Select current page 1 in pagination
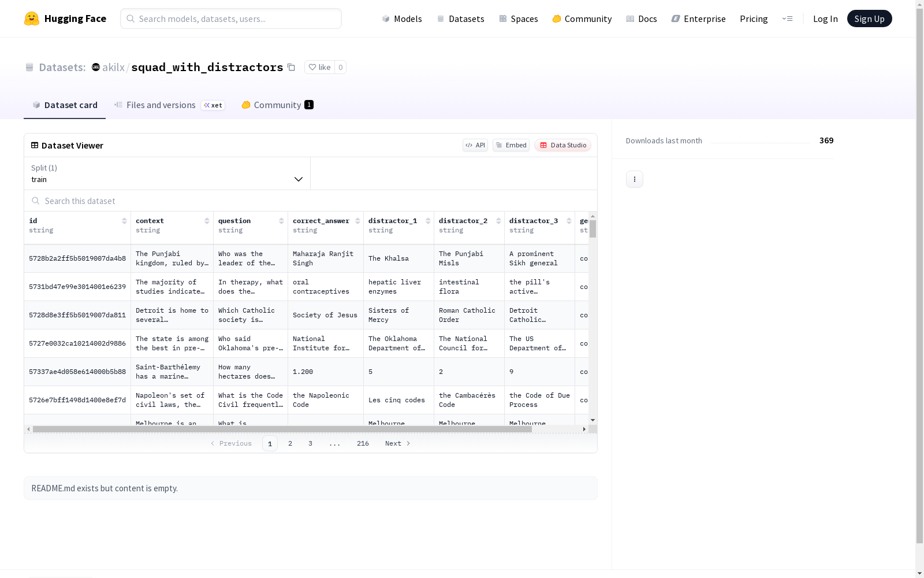Screen dimensions: 924x578 270,443
